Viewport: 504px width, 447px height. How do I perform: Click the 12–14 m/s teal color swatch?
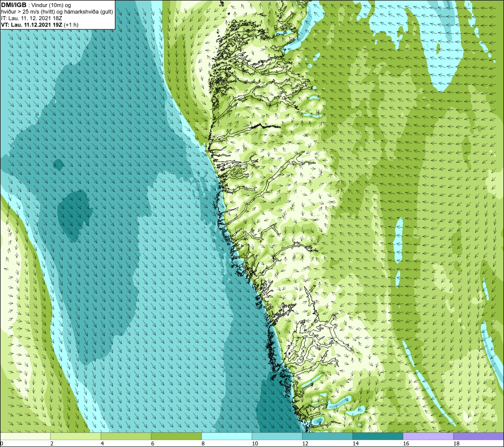click(x=328, y=436)
